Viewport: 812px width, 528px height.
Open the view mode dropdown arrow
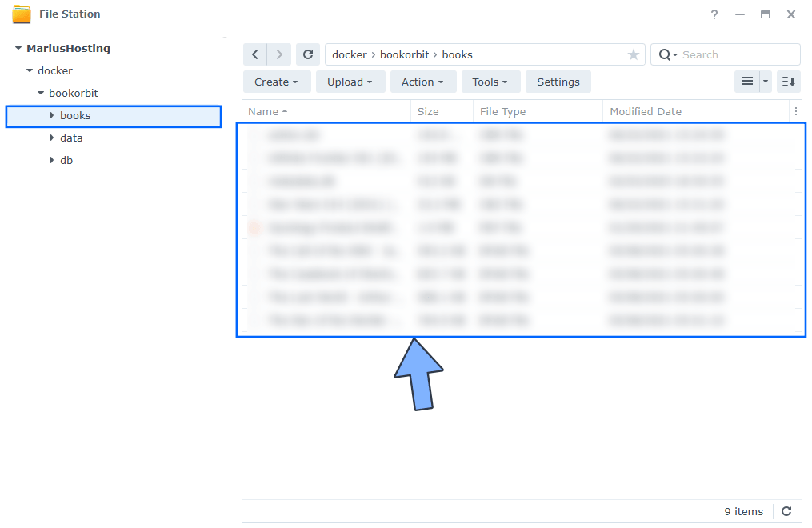[x=766, y=82]
